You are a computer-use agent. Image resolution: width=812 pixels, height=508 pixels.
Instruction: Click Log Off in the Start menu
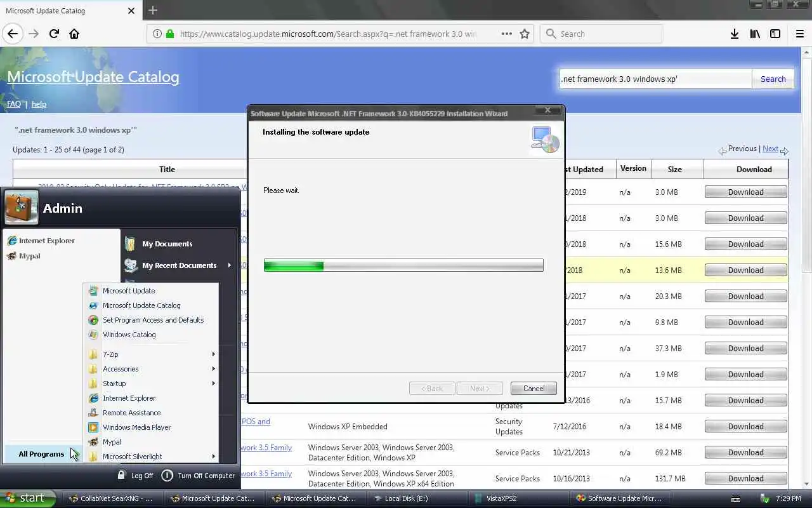(x=135, y=476)
